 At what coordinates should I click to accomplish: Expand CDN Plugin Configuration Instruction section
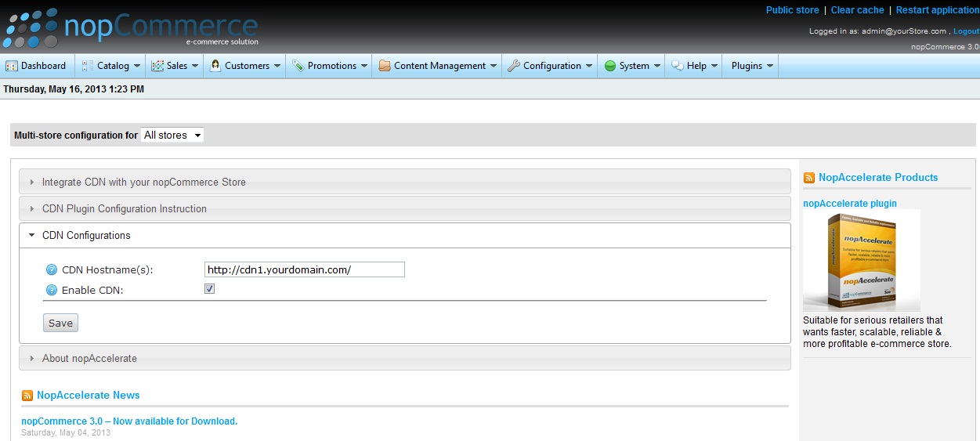click(x=404, y=208)
